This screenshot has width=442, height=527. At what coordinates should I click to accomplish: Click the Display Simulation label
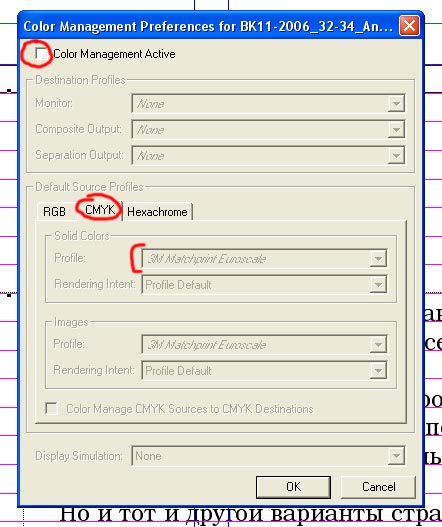pos(79,456)
